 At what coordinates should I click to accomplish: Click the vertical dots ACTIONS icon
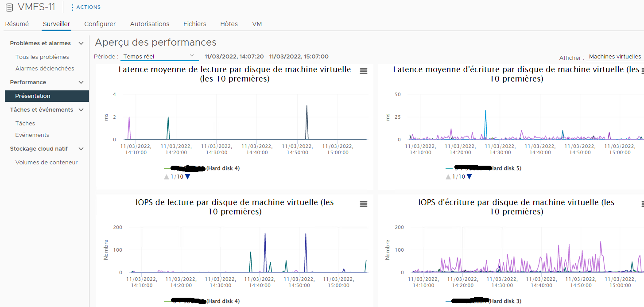72,7
